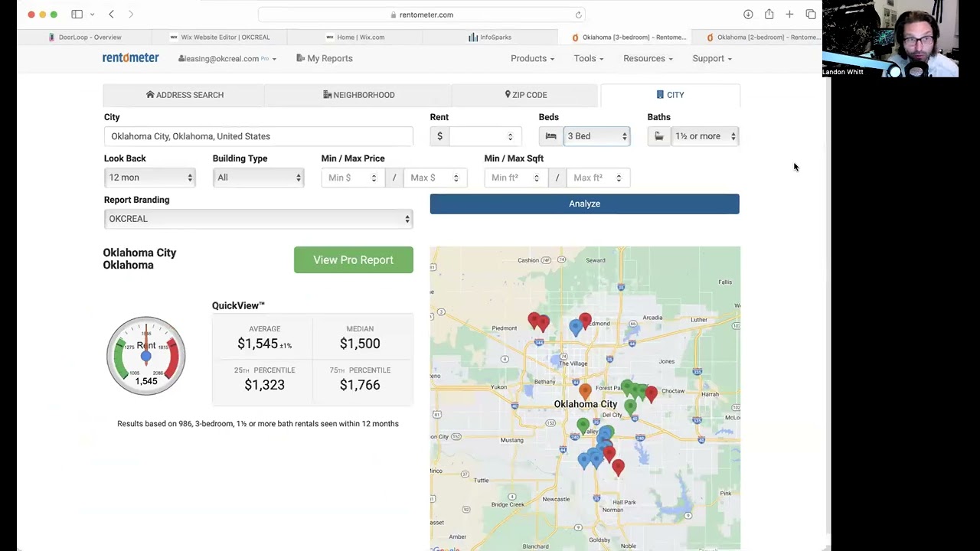Image resolution: width=980 pixels, height=551 pixels.
Task: Click the bathtub icon next to Baths
Action: coord(658,136)
